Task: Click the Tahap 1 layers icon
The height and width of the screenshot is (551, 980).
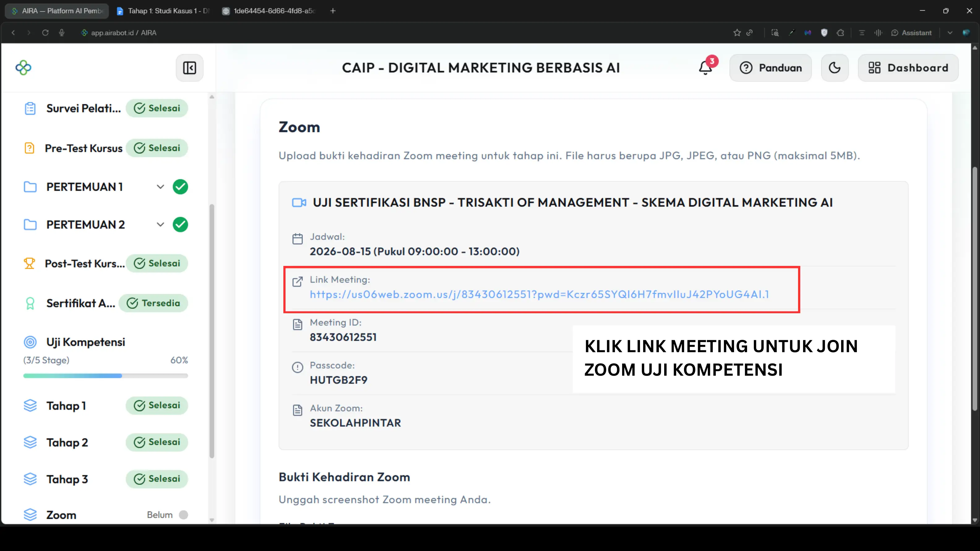Action: pyautogui.click(x=30, y=405)
